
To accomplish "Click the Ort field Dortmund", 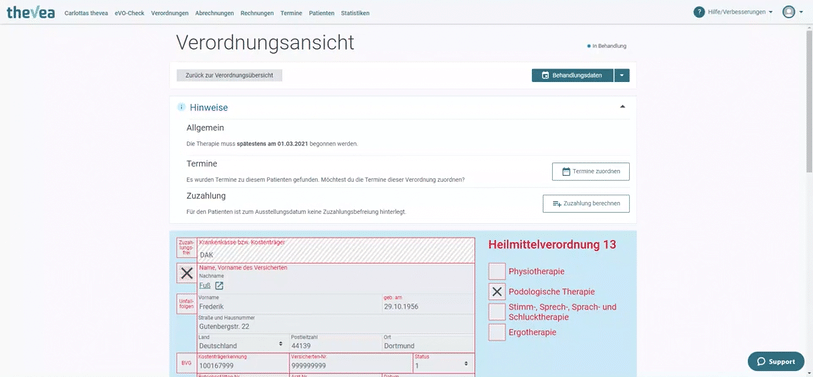I will click(428, 342).
